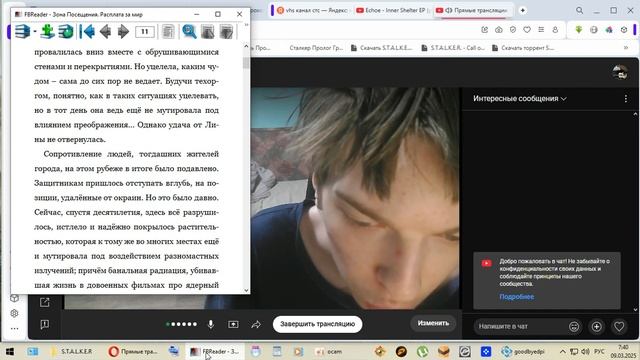
Task: Open a new browser tab with plus button
Action: point(522,10)
